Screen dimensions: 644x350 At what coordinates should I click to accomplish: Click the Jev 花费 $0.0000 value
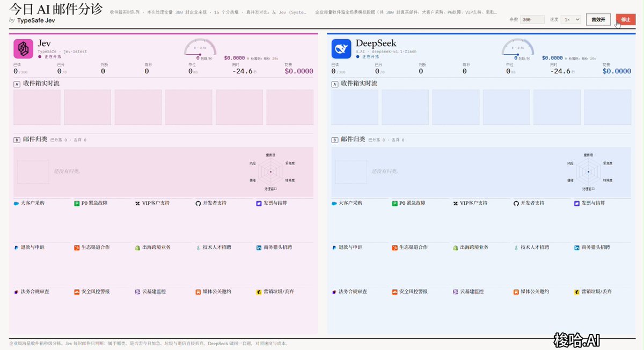pos(299,71)
